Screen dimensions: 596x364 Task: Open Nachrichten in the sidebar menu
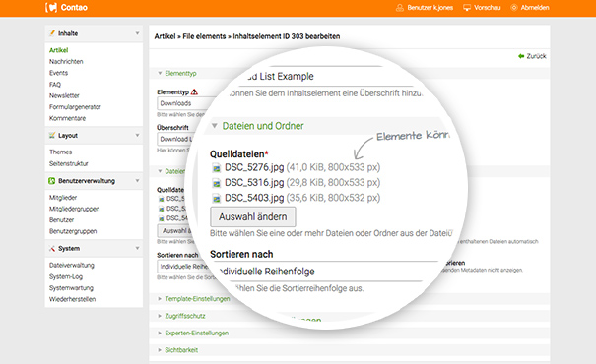tap(66, 62)
